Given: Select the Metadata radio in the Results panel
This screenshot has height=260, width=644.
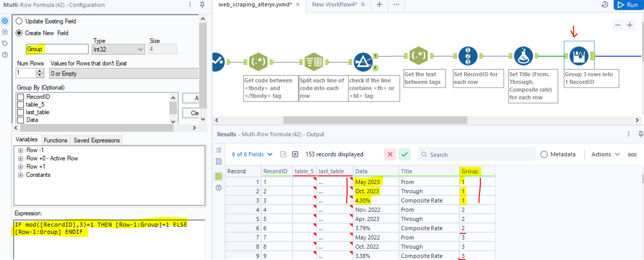Looking at the screenshot, I should tap(544, 154).
